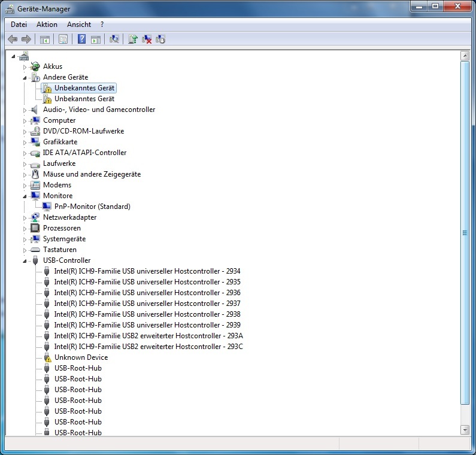Select the computer root node icon
This screenshot has height=455, width=476.
(x=24, y=56)
